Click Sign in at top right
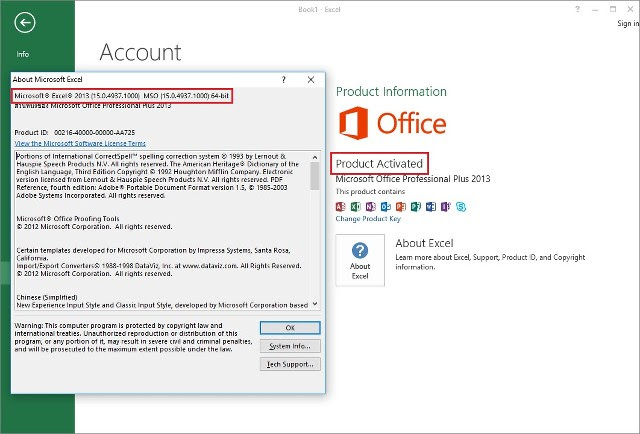 coord(628,23)
